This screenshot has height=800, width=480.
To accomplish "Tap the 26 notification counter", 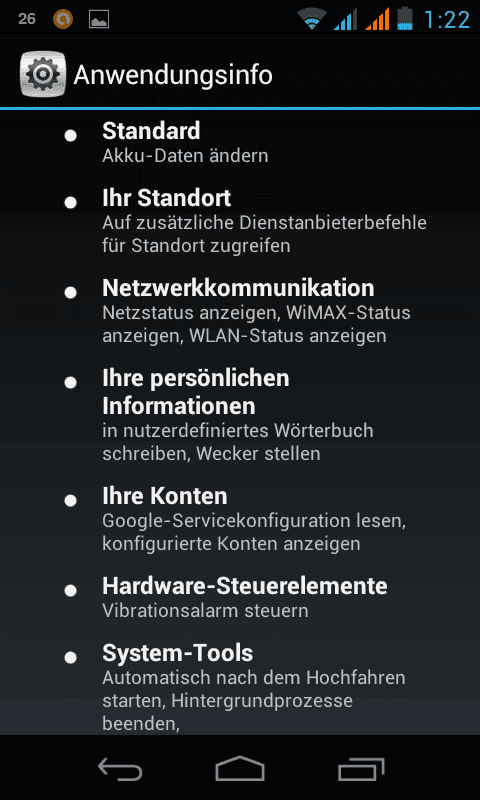I will [x=27, y=19].
